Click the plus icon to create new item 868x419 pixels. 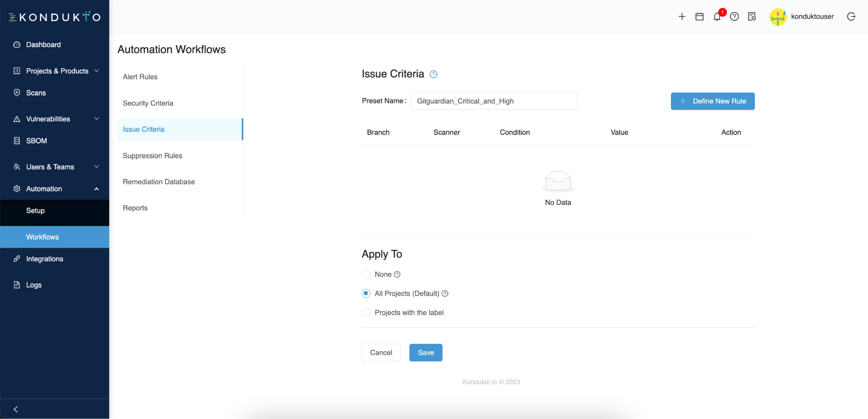pos(682,16)
